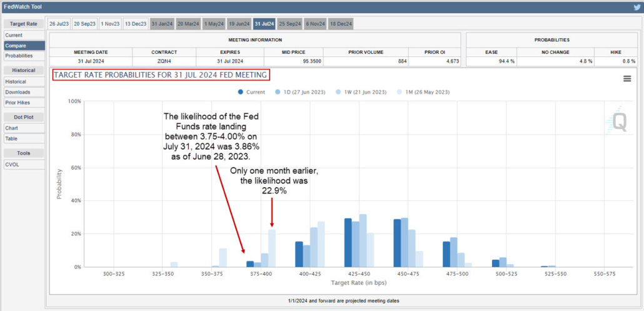
Task: Open the Dot Plot Chart
Action: coord(24,128)
